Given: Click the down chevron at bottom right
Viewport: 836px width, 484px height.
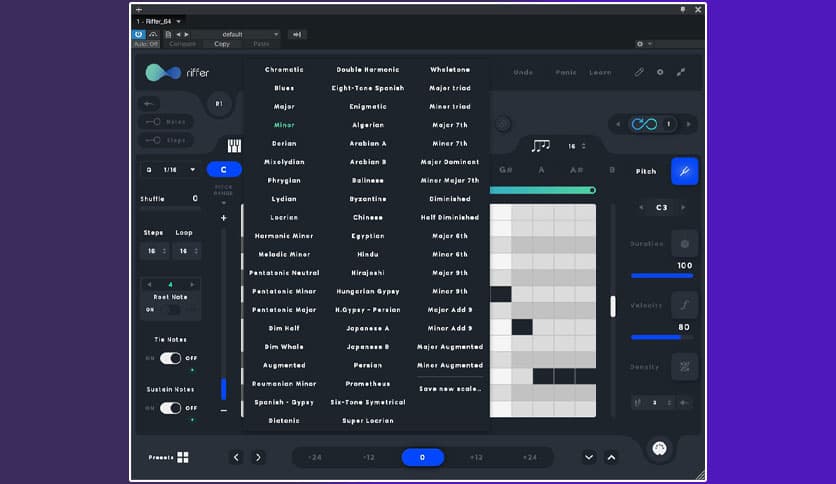Looking at the screenshot, I should pos(589,457).
